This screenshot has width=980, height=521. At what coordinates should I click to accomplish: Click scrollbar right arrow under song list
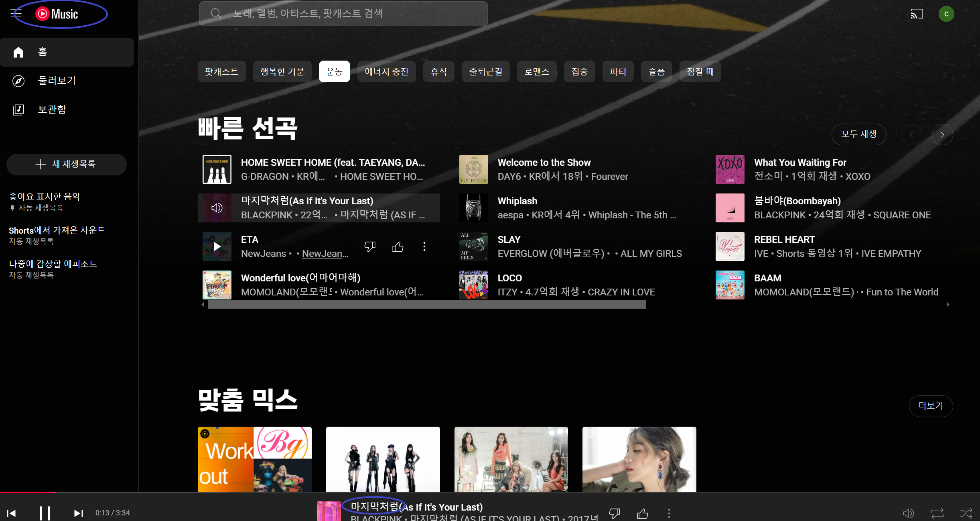tap(948, 305)
